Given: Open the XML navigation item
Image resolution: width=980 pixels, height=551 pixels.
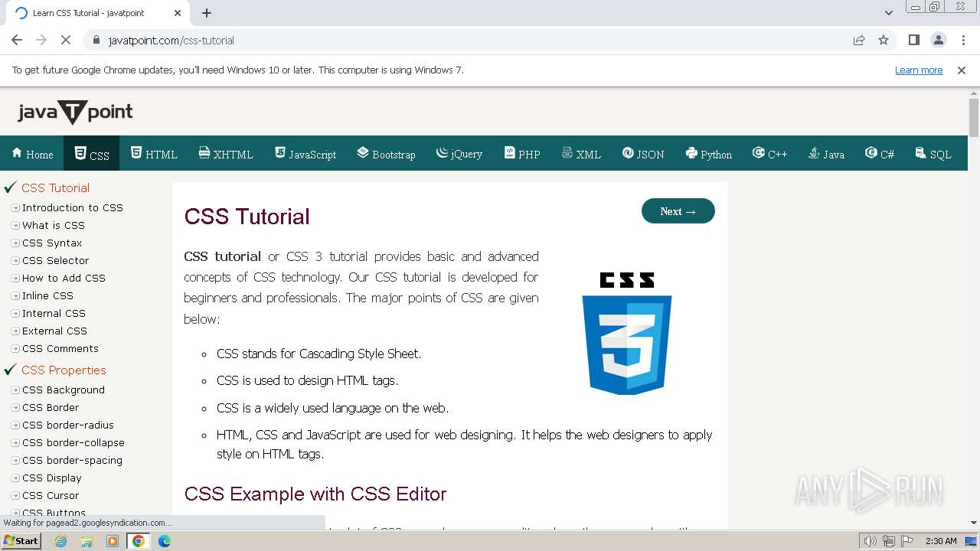Looking at the screenshot, I should pyautogui.click(x=581, y=154).
